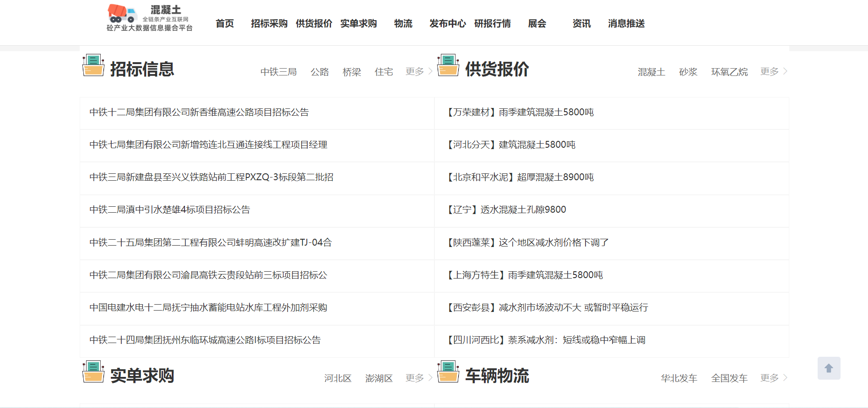Click the 砼产业大数据信息撮合平台 slogan text
This screenshot has height=408, width=868.
(x=150, y=28)
